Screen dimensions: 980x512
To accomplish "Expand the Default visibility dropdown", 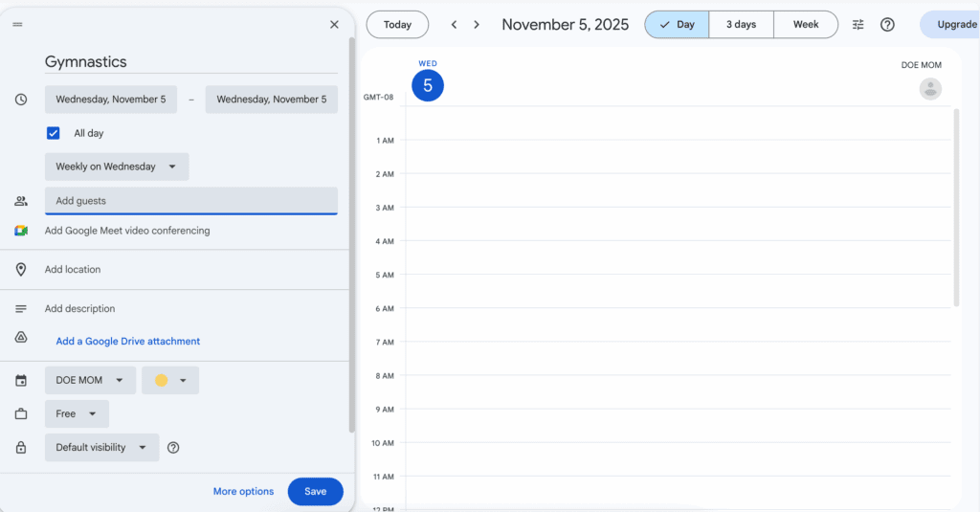I will [101, 448].
